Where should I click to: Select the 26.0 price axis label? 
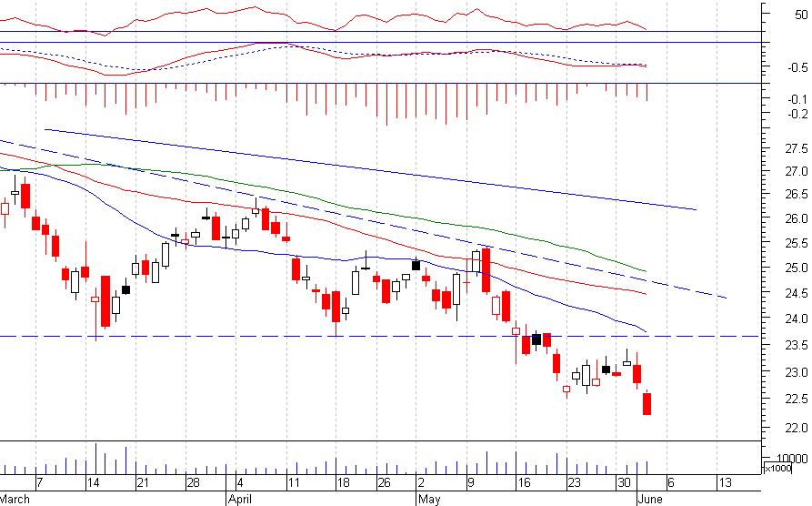[x=796, y=218]
